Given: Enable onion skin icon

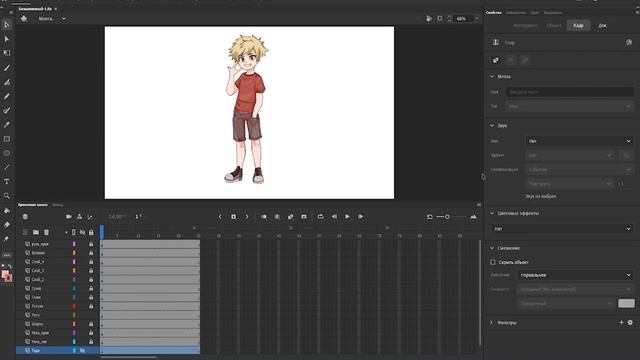Looking at the screenshot, I should pyautogui.click(x=264, y=217).
